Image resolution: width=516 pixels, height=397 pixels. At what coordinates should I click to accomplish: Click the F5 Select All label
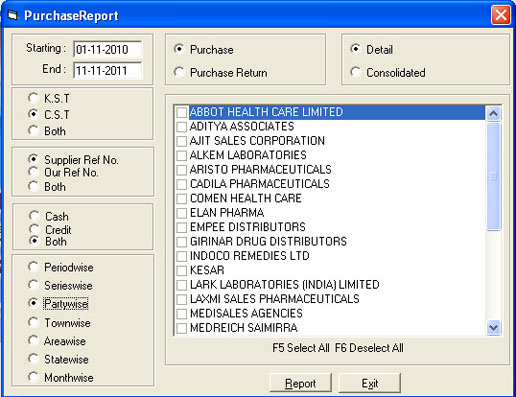click(x=301, y=348)
